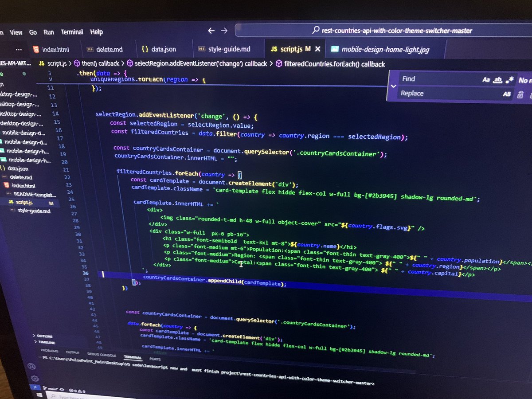The height and width of the screenshot is (399, 532).
Task: Go back with the left arrow
Action: [211, 31]
